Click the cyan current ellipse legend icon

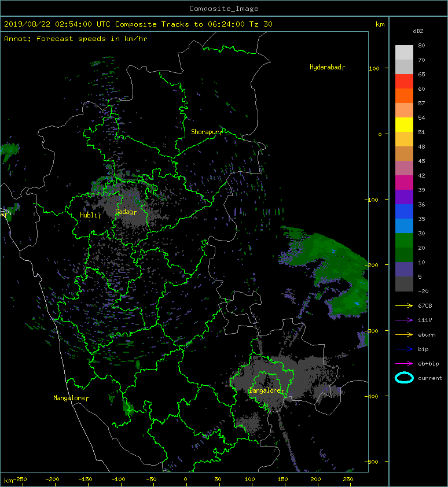[404, 378]
